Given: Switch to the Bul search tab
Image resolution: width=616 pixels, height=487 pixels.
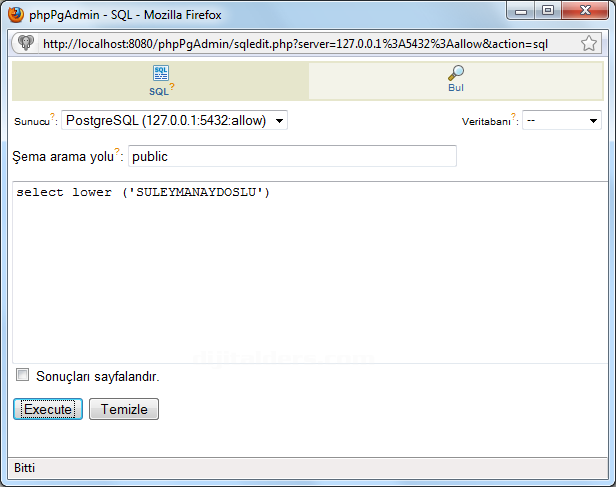Looking at the screenshot, I should coord(456,81).
